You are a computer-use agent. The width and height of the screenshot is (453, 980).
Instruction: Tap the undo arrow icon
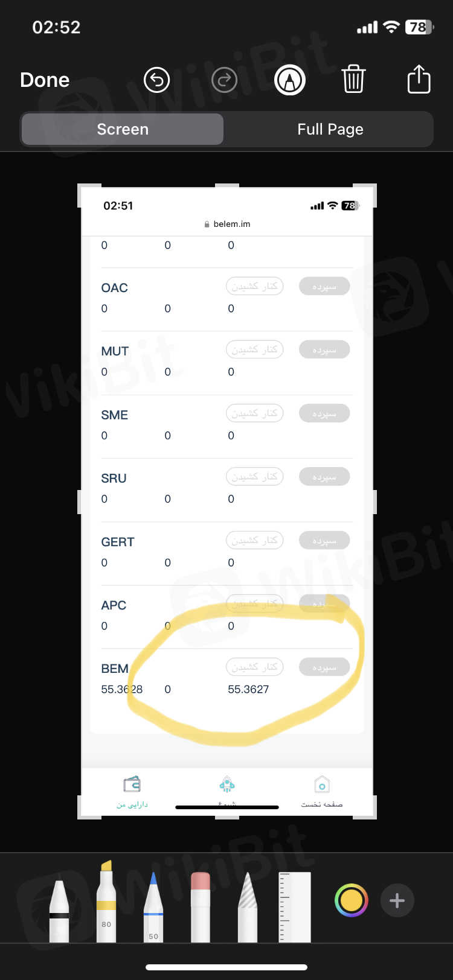click(156, 80)
